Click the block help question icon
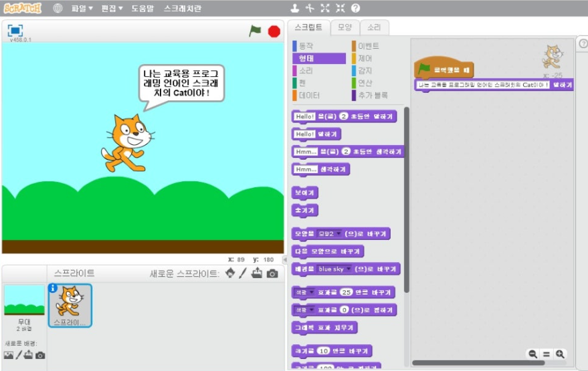Screen dimensions: 588x371 pyautogui.click(x=355, y=8)
